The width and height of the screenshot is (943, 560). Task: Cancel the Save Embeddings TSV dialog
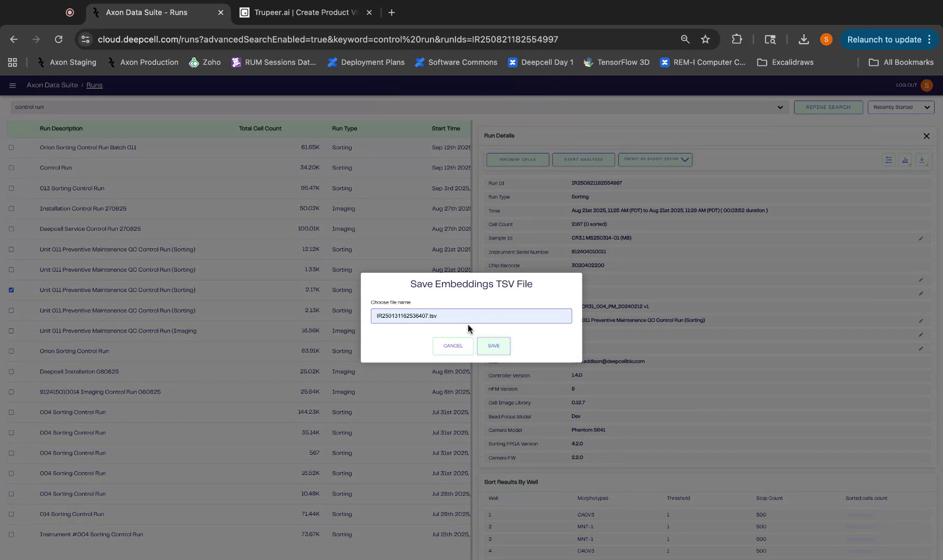[452, 346]
